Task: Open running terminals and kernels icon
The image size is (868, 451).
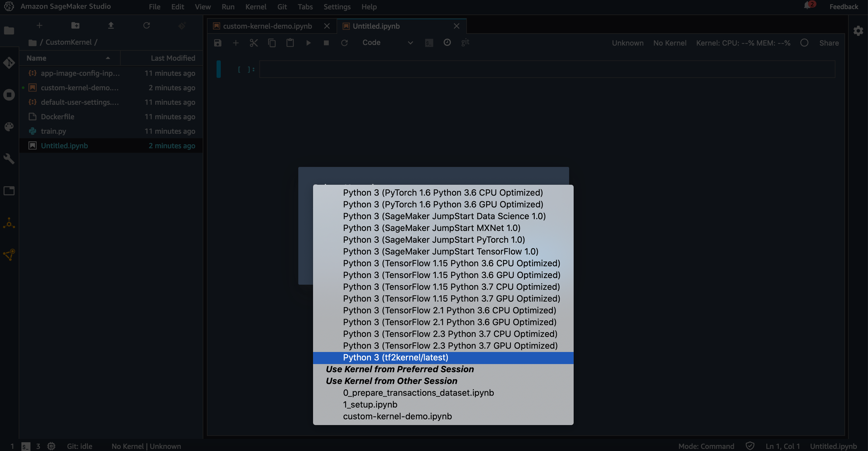Action: click(x=9, y=95)
